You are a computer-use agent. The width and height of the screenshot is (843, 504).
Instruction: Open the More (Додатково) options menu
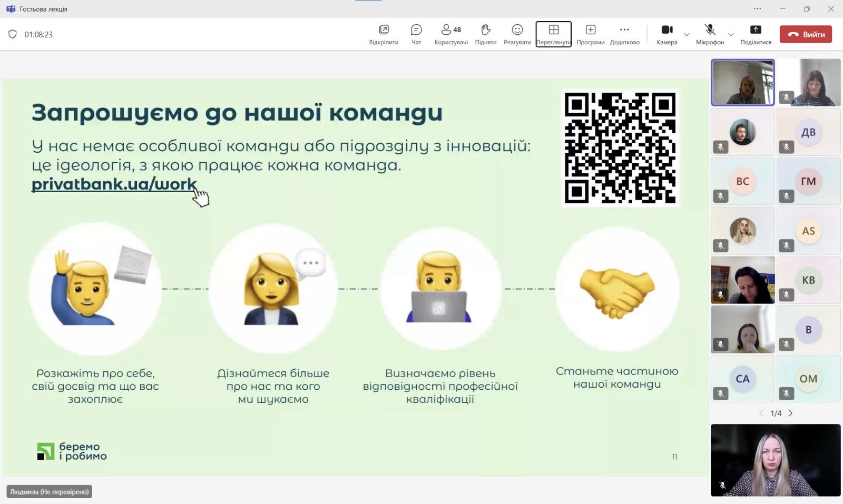click(624, 34)
